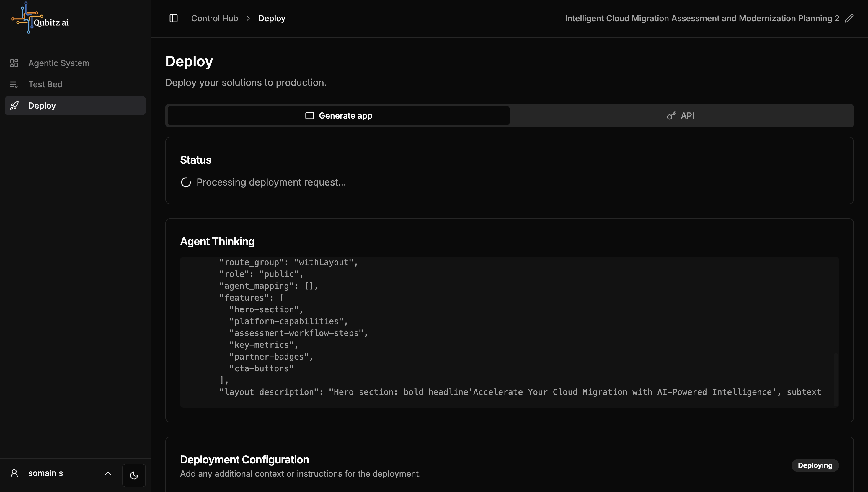The image size is (868, 492).
Task: Click the Agentic System grid icon
Action: pos(14,63)
